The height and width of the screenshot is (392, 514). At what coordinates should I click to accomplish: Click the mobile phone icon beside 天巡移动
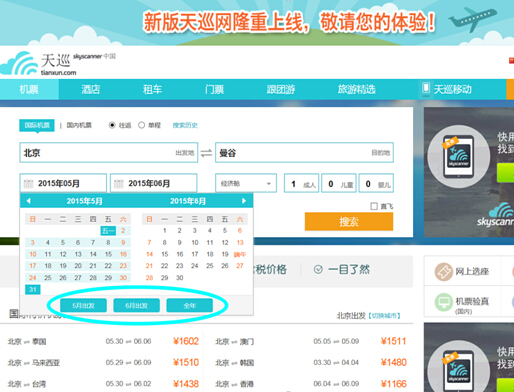(426, 88)
